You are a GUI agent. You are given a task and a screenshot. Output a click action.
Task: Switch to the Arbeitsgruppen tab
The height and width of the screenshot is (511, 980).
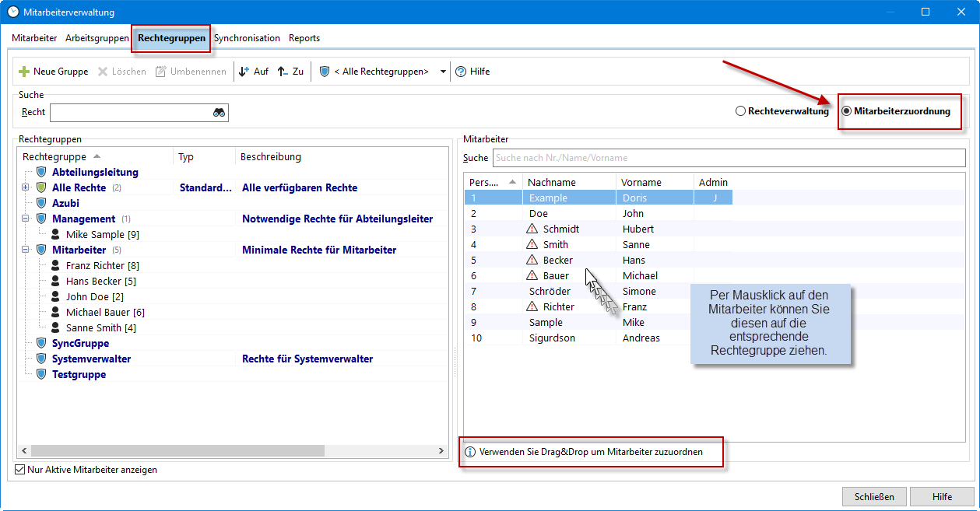(x=97, y=38)
